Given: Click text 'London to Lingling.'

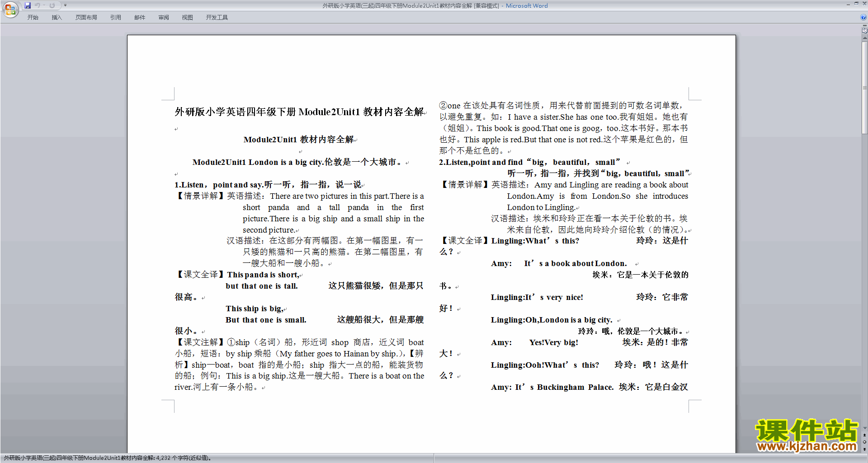Looking at the screenshot, I should [541, 207].
